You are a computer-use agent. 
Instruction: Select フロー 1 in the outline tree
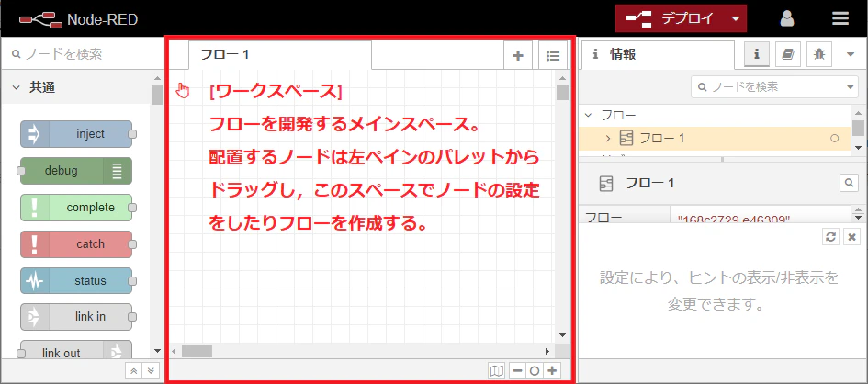click(715, 139)
